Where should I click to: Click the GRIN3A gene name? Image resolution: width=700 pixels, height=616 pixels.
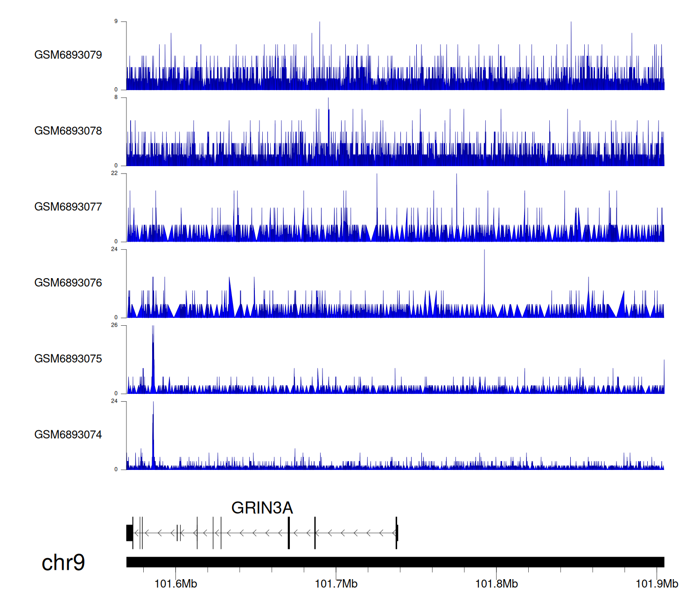[x=262, y=508]
